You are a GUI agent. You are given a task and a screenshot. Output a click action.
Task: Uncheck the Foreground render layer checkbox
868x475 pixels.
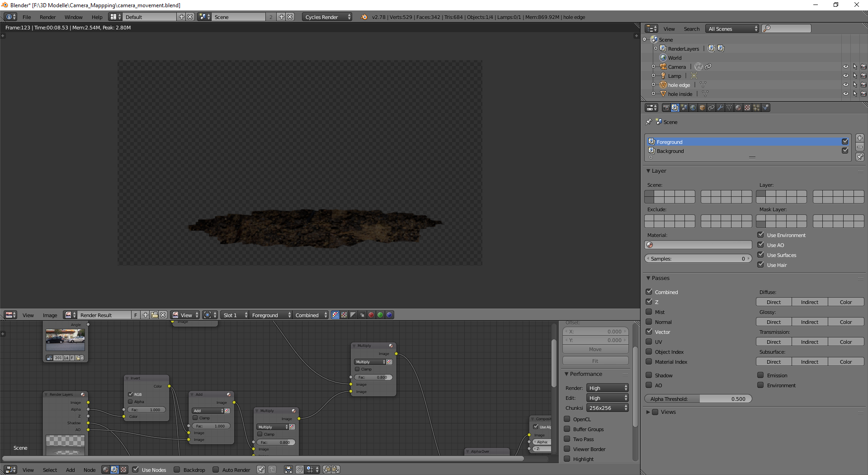coord(845,142)
